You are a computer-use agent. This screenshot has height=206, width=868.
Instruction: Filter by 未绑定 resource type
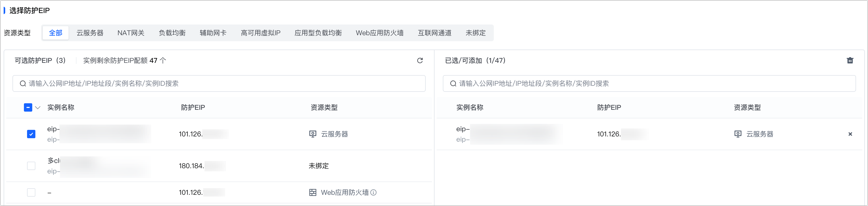click(x=475, y=33)
